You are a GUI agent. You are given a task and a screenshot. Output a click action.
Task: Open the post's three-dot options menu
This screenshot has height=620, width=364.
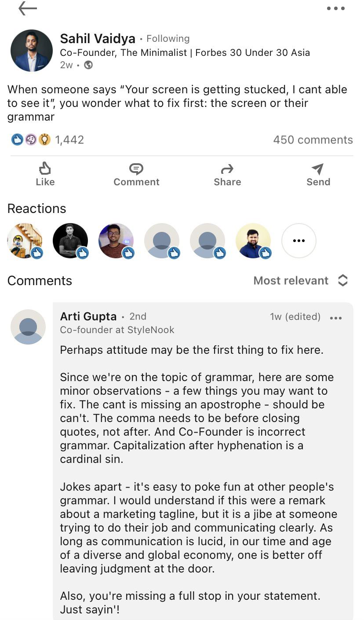pos(335,8)
